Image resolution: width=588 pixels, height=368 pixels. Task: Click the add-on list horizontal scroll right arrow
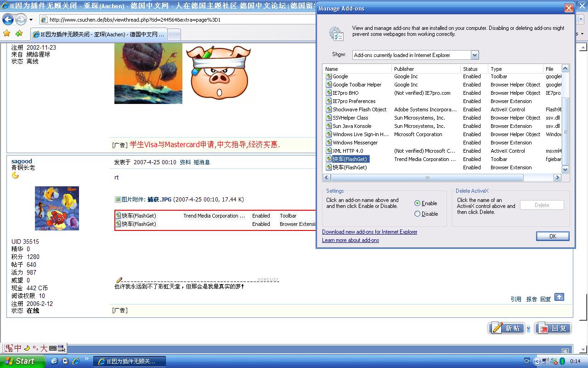pos(558,178)
